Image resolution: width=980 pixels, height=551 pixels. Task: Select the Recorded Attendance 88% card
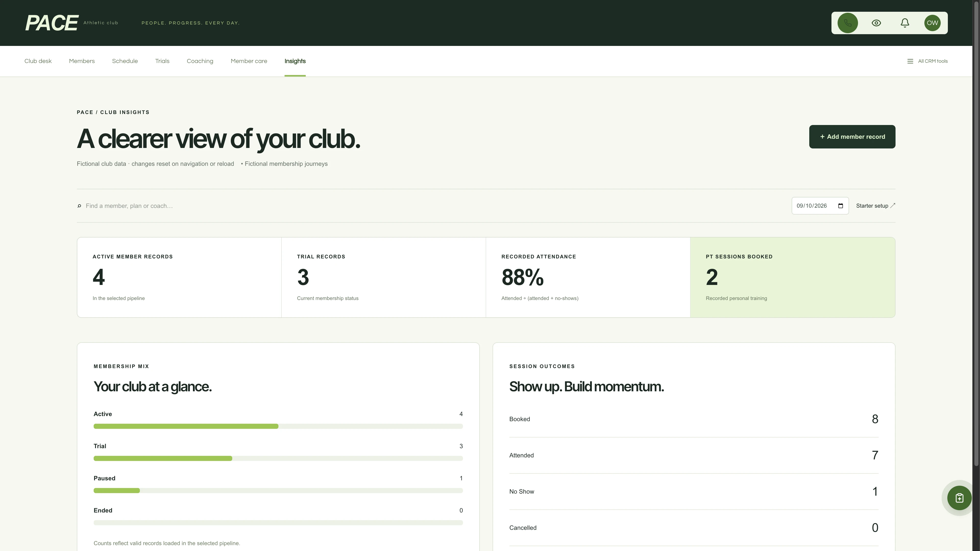point(588,277)
